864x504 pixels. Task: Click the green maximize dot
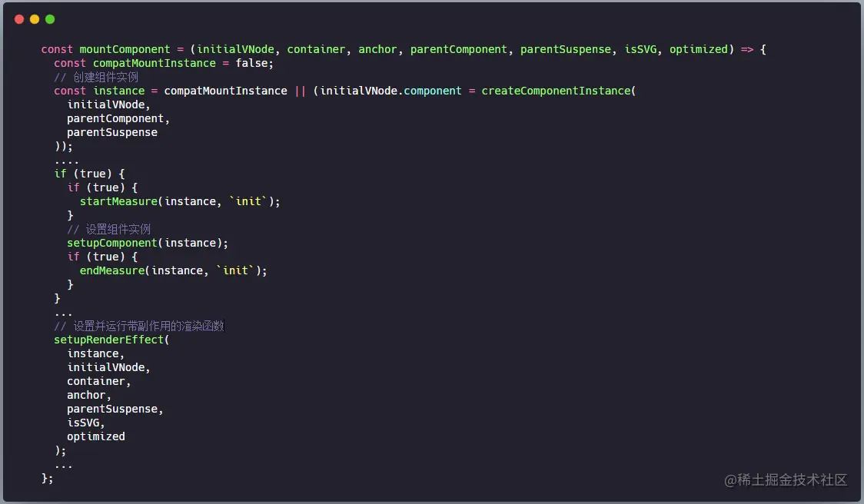(50, 19)
